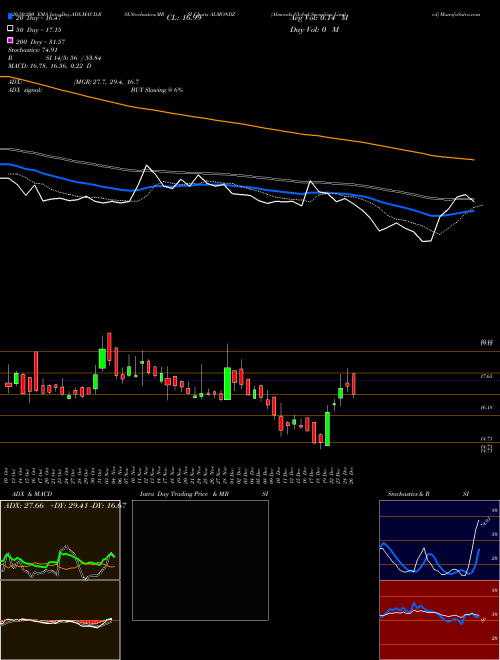
Task: Open the empty intraday trading price panel
Action: click(x=200, y=560)
